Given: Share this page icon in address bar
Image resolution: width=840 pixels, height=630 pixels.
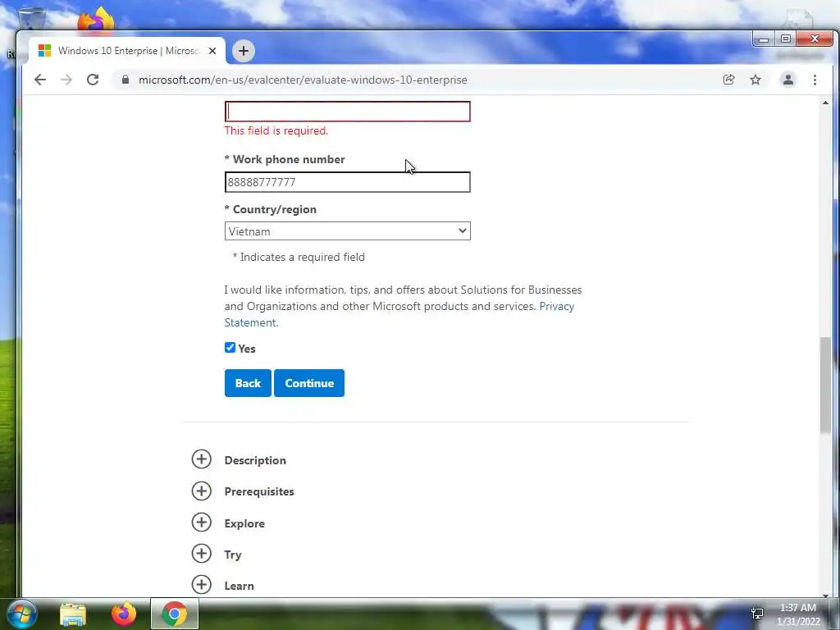Looking at the screenshot, I should pyautogui.click(x=728, y=80).
